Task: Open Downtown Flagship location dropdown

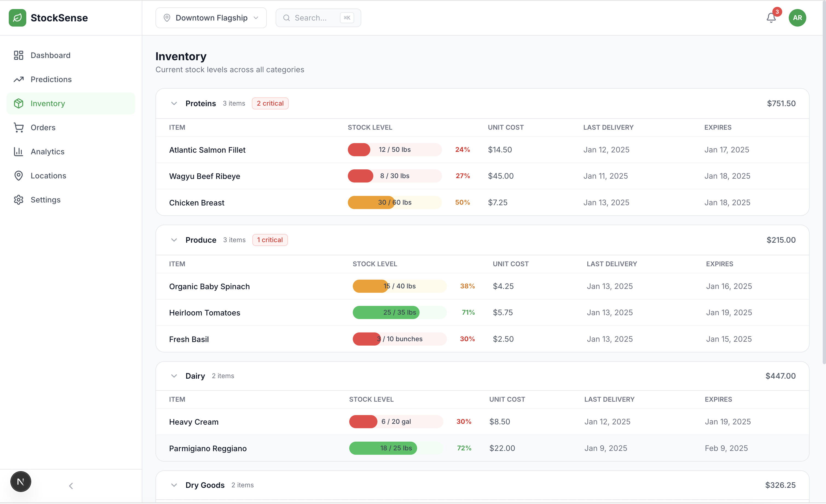Action: tap(211, 18)
